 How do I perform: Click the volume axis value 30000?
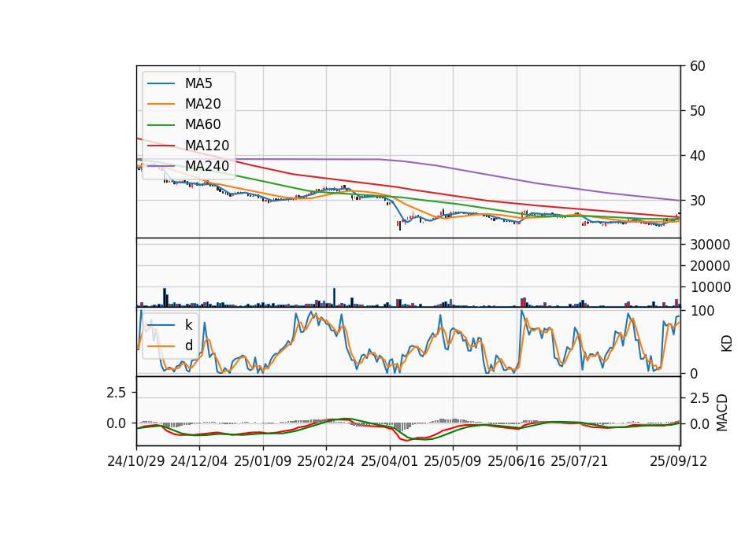point(710,245)
